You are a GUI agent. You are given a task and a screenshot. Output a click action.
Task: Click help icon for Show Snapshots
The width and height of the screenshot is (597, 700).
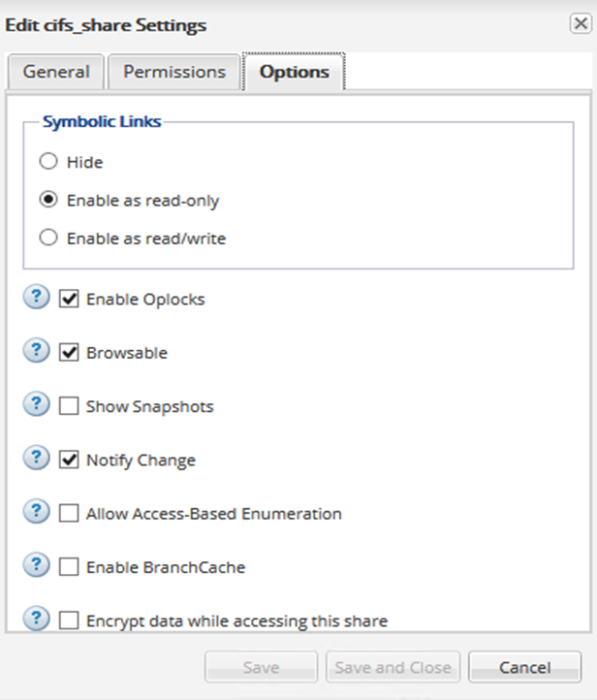[35, 404]
